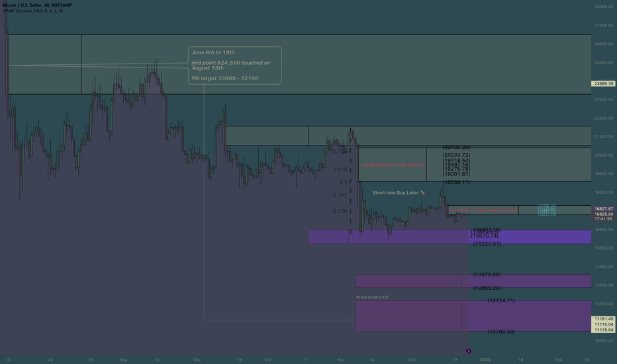The image size is (617, 364).
Task: Click the (20033.72) price level label
Action: pyautogui.click(x=456, y=155)
